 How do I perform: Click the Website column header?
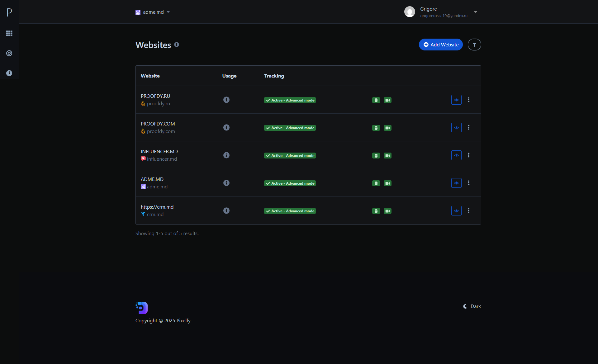(x=150, y=76)
